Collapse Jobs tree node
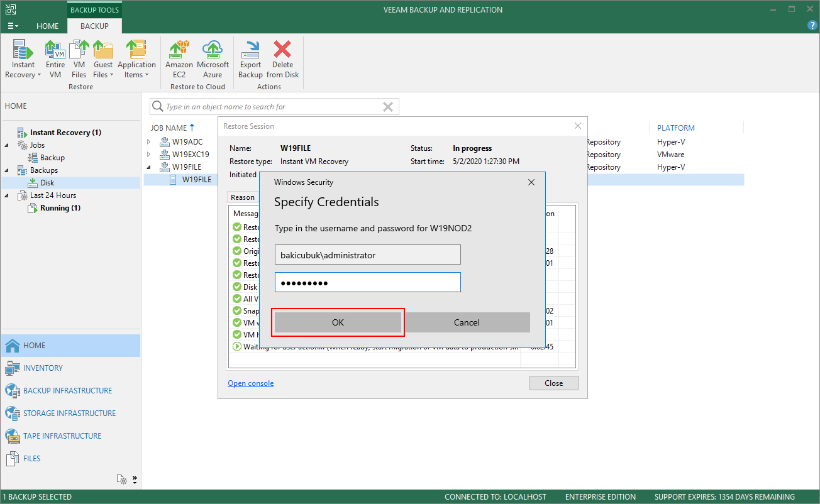Screen dimensions: 820x504 pyautogui.click(x=7, y=145)
